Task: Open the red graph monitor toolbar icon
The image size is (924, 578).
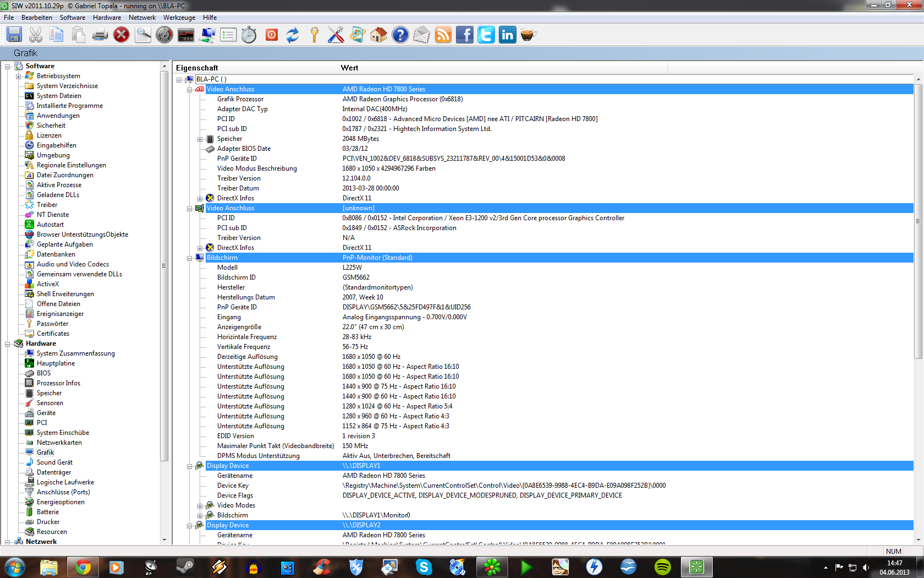Action: coord(186,35)
